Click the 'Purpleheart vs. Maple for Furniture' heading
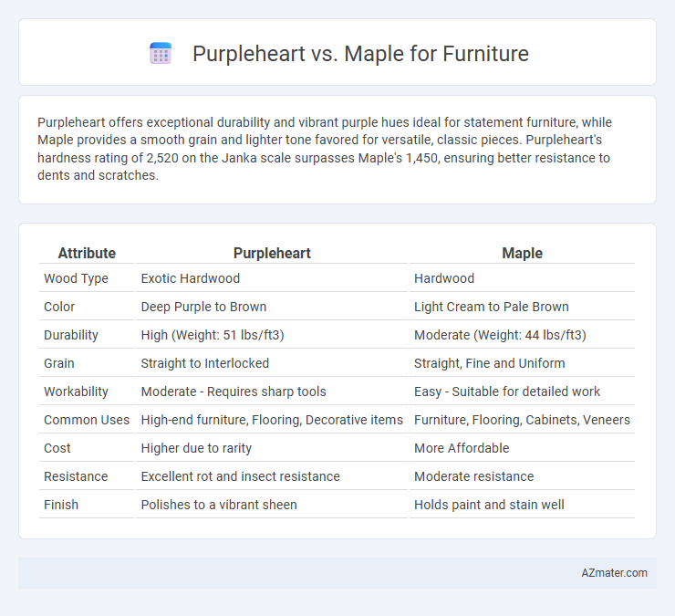675x616 pixels. pos(360,54)
